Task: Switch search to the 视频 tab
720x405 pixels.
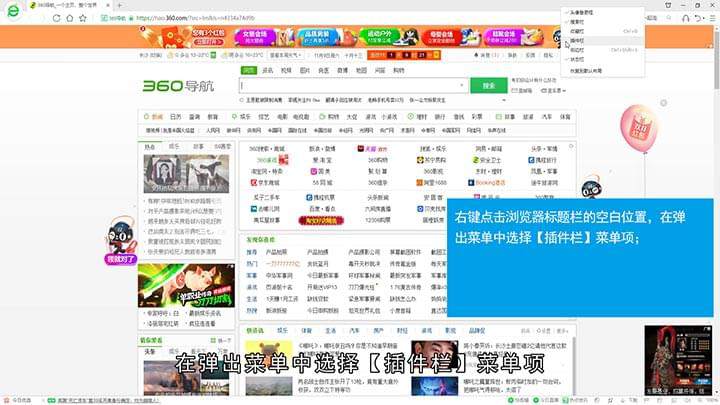Action: tap(286, 70)
